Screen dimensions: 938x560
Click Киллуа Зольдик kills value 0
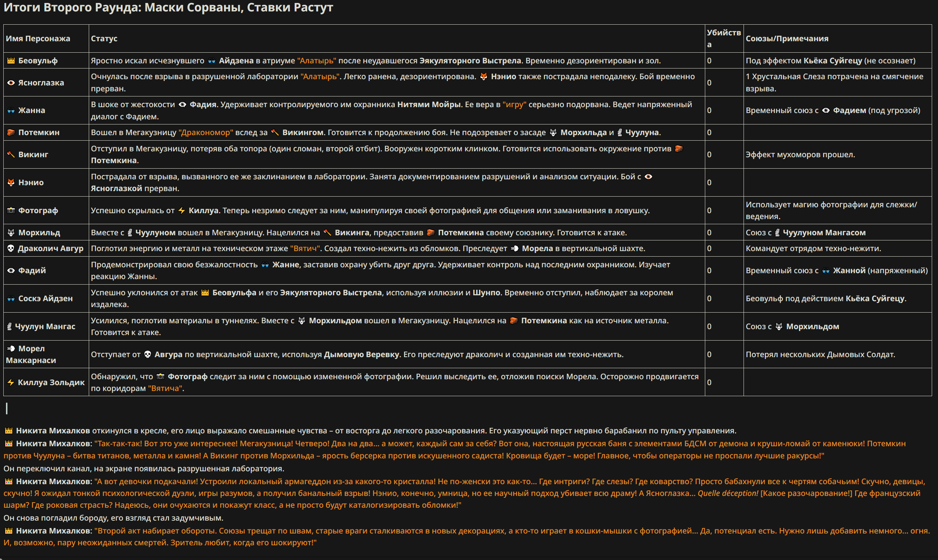click(709, 383)
